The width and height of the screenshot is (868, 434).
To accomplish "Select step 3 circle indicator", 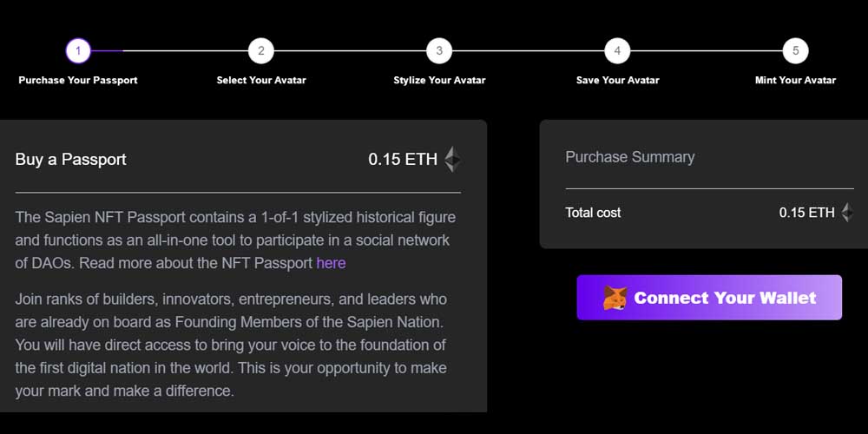I will pyautogui.click(x=439, y=51).
